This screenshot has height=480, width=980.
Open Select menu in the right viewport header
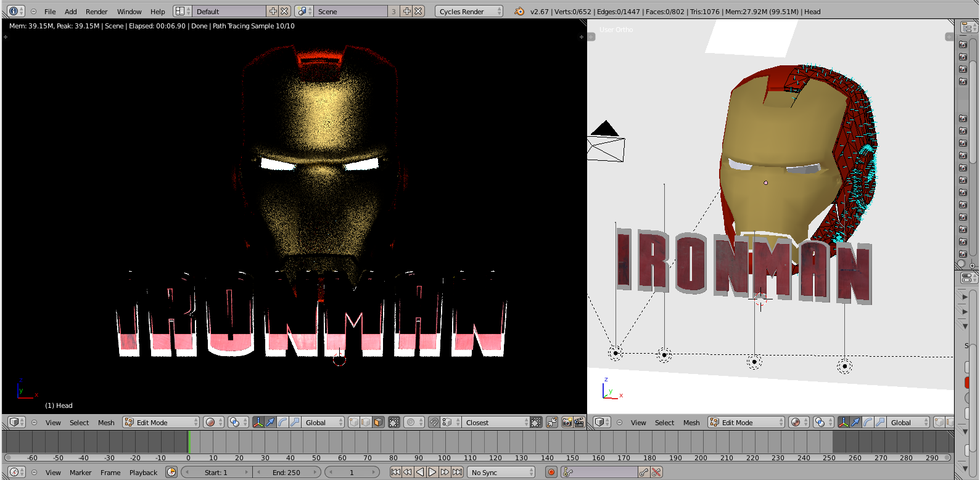664,423
